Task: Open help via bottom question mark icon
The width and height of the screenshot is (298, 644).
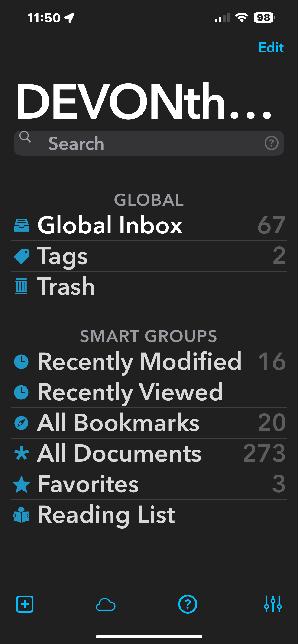Action: point(187,604)
